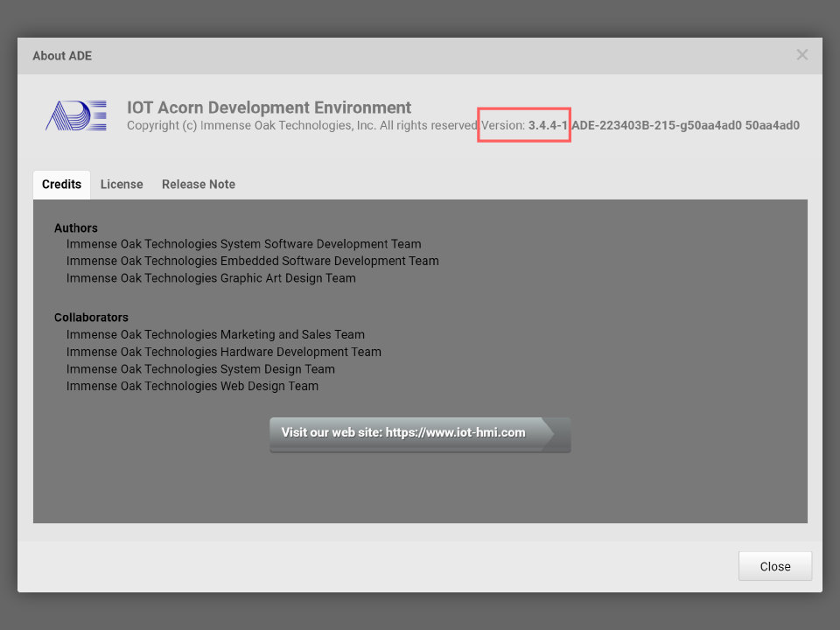Select the System Software Development Team line
Image resolution: width=840 pixels, height=630 pixels.
pos(243,245)
